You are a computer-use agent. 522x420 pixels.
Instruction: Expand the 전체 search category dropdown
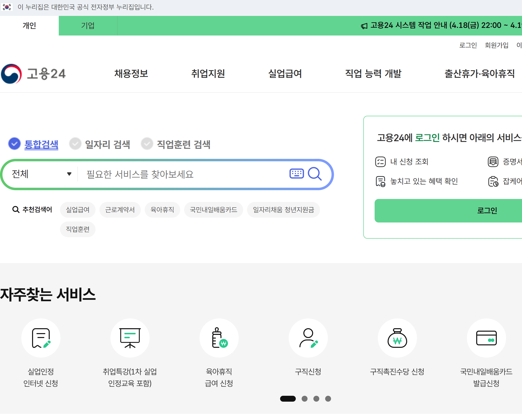(x=42, y=174)
